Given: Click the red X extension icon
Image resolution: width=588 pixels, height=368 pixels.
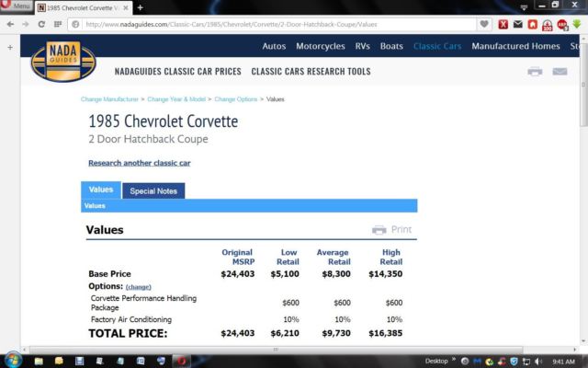Looking at the screenshot, I should [x=503, y=25].
